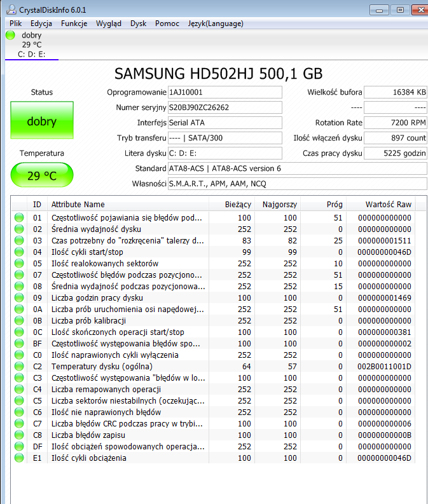Open the Edycja menu

coord(41,24)
